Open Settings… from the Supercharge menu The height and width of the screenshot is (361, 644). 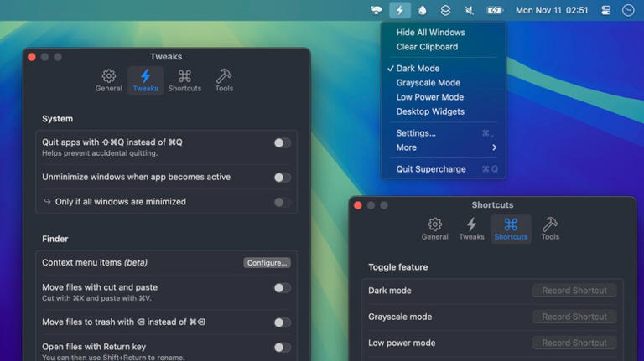click(444, 133)
